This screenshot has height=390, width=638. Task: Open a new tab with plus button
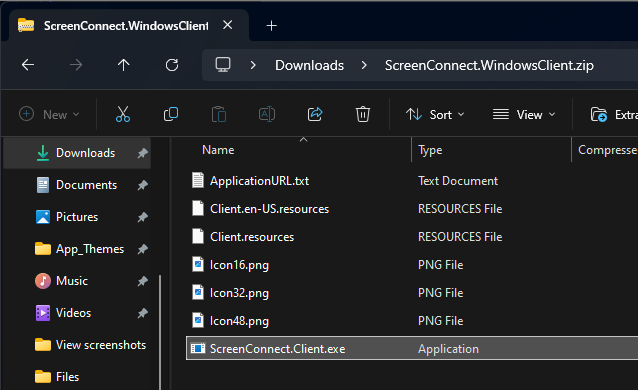[271, 26]
